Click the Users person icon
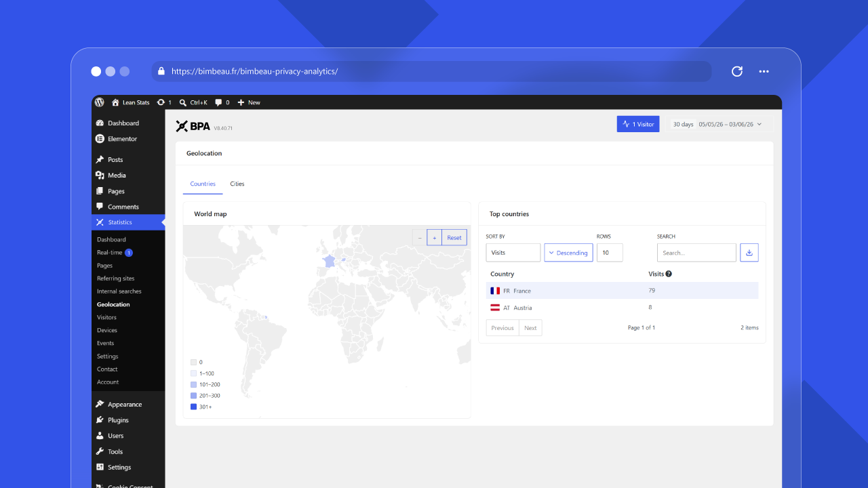 pyautogui.click(x=100, y=436)
